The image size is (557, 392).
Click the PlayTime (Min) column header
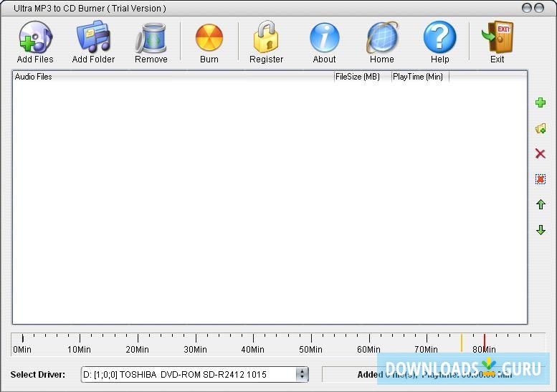420,77
